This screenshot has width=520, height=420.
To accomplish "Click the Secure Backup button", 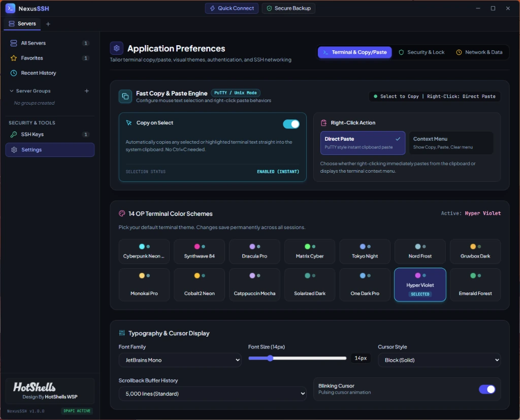I will coord(288,8).
